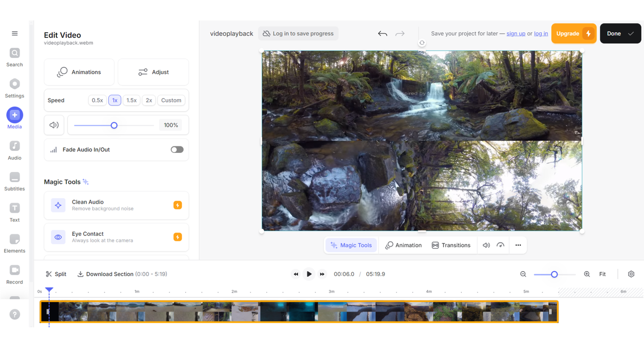Click the timeline zoom slider handle
The image size is (644, 340).
coord(554,274)
